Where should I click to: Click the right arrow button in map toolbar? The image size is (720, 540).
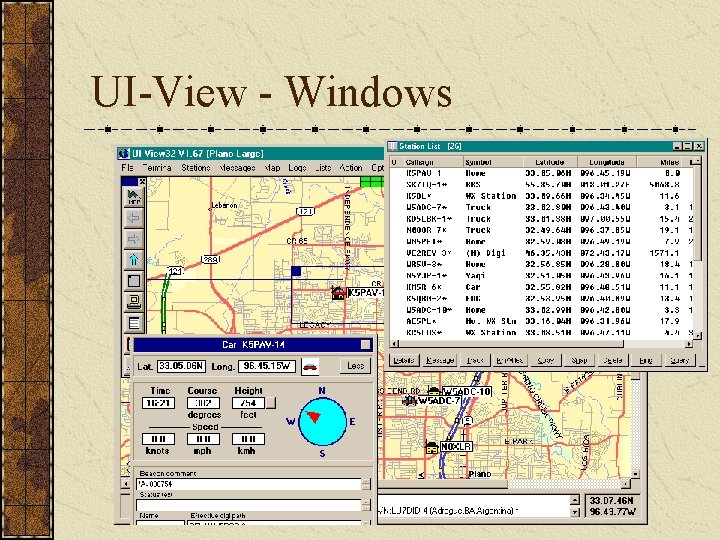134,239
